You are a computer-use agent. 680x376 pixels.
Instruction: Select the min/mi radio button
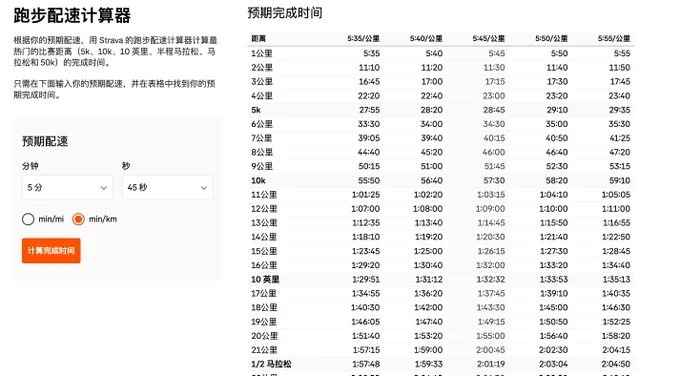28,219
